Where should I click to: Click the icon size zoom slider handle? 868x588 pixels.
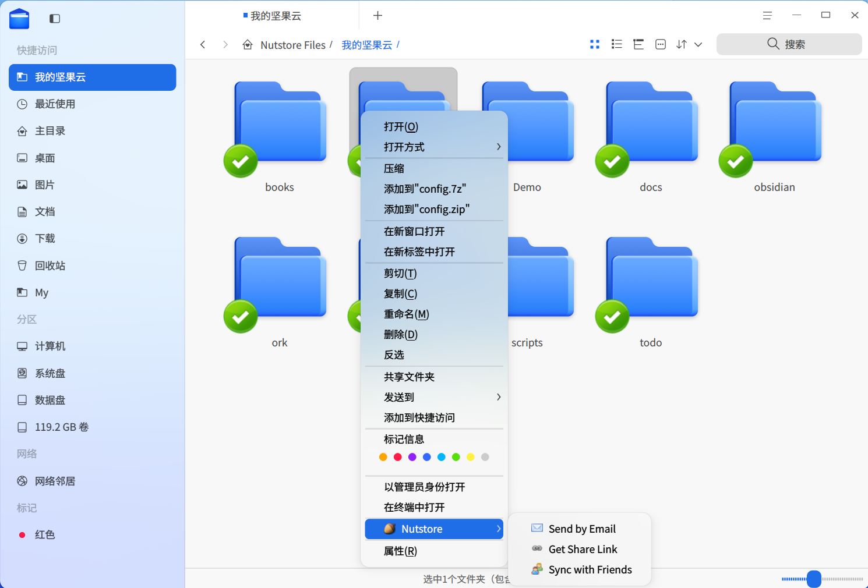click(814, 579)
